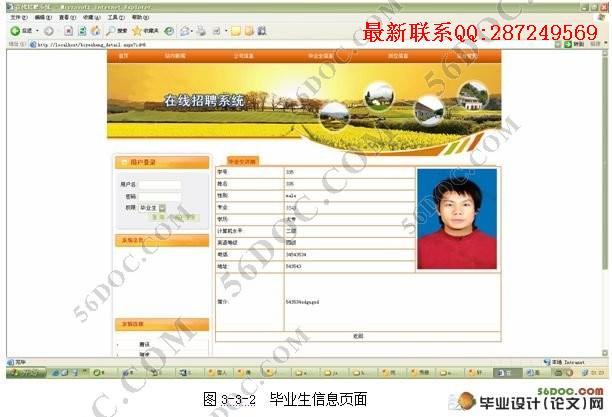Open the 编辑 (Edit) menu
The width and height of the screenshot is (612, 417).
(43, 18)
